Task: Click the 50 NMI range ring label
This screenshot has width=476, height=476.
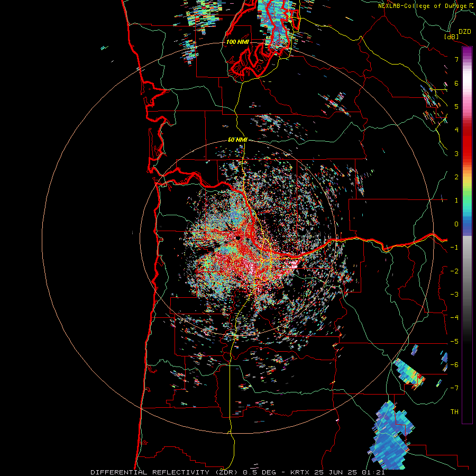Action: point(237,140)
